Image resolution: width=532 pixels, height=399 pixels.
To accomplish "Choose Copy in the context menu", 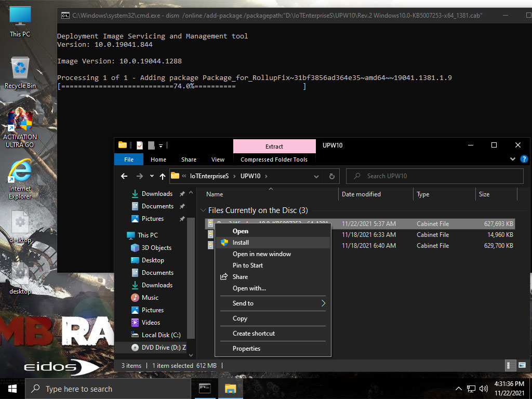I will (x=273, y=318).
